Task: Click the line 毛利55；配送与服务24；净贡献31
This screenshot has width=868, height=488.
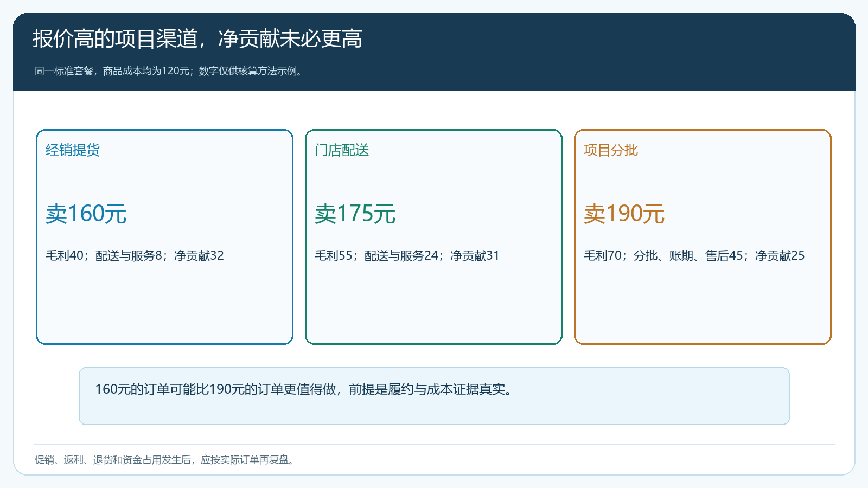Action: click(x=407, y=255)
